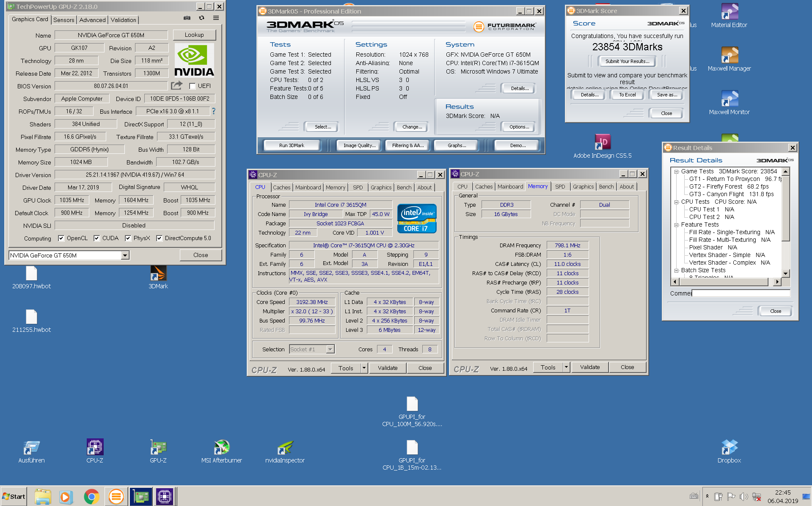Click the Filtering & AA button
This screenshot has height=506, width=812.
pyautogui.click(x=408, y=145)
